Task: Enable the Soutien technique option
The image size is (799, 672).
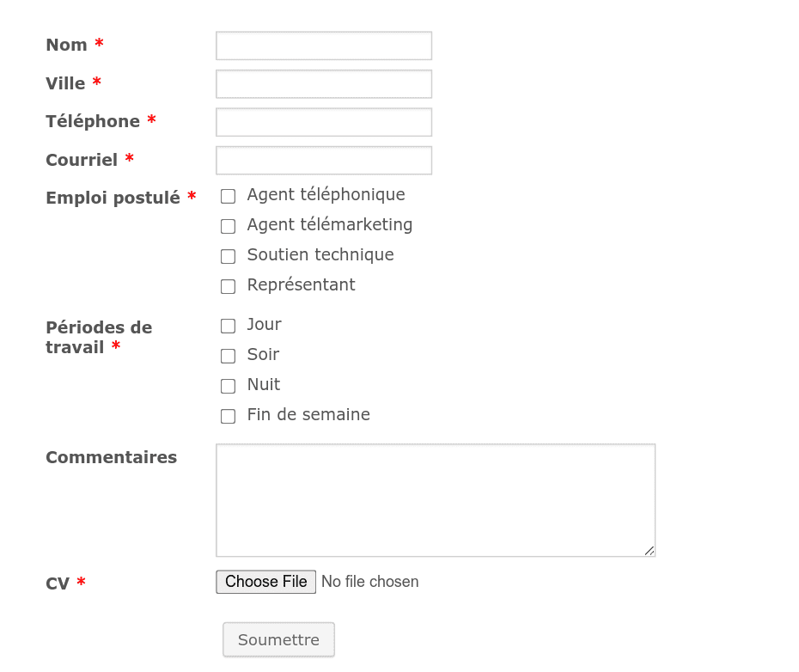Action: tap(228, 256)
